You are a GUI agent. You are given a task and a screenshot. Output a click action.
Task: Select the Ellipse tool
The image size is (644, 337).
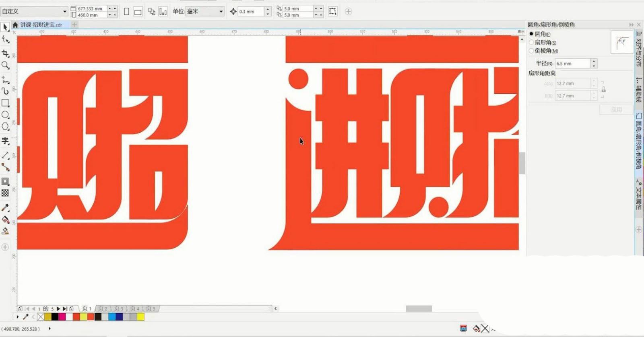click(5, 115)
